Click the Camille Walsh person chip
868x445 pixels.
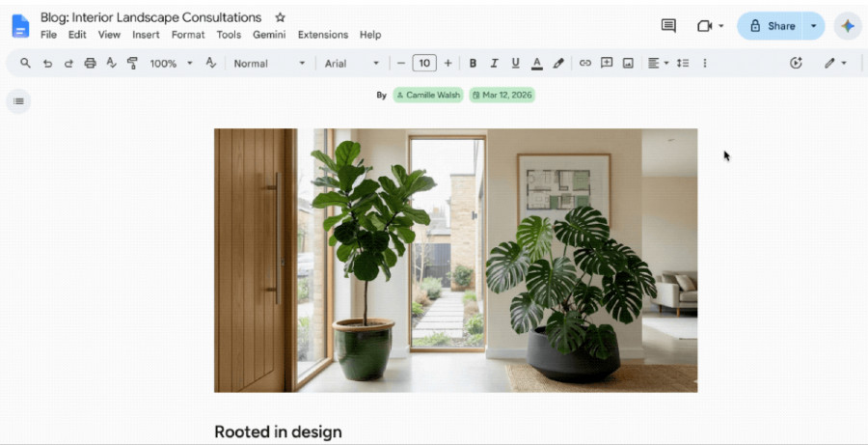pyautogui.click(x=428, y=95)
